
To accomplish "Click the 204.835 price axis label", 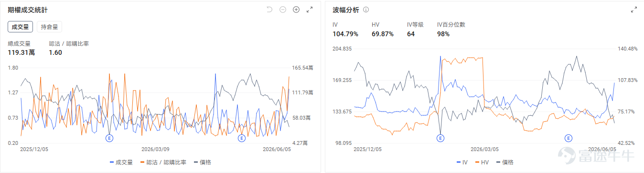I will [342, 49].
